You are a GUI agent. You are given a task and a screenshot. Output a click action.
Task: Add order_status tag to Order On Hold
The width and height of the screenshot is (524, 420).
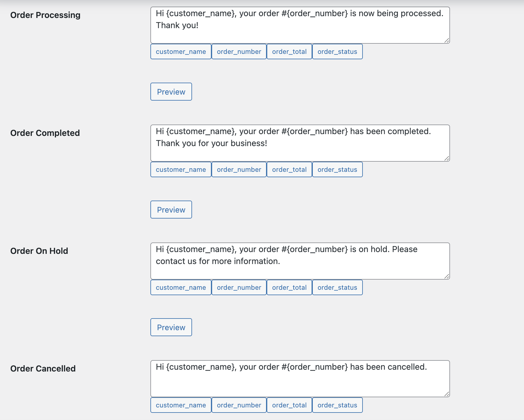pyautogui.click(x=337, y=287)
